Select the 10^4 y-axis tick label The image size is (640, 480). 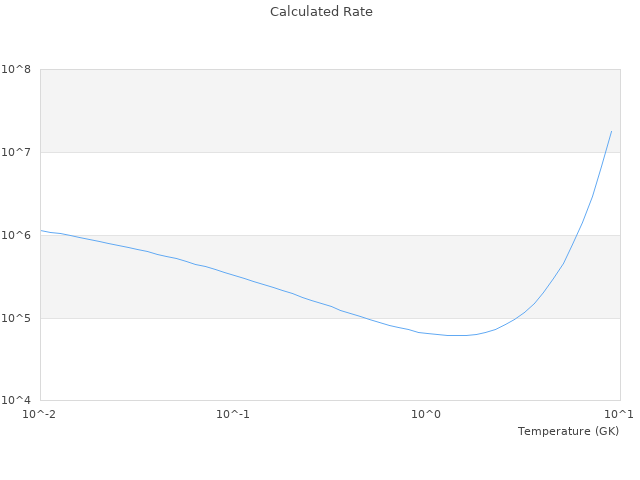(x=16, y=401)
